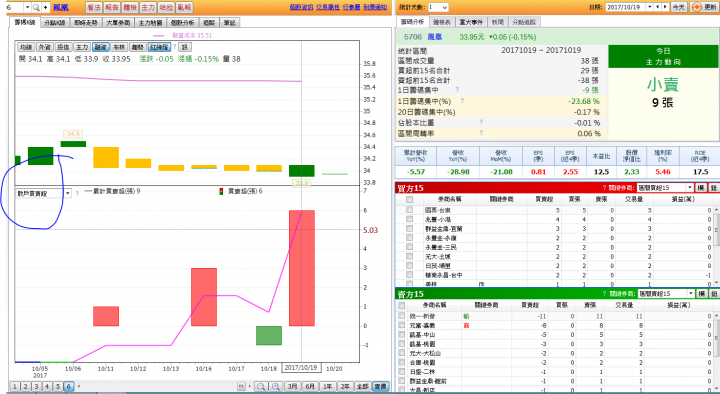Click the question mark beside 散戶買賣超 dropdown
Image resolution: width=720 pixels, height=394 pixels.
[x=77, y=193]
